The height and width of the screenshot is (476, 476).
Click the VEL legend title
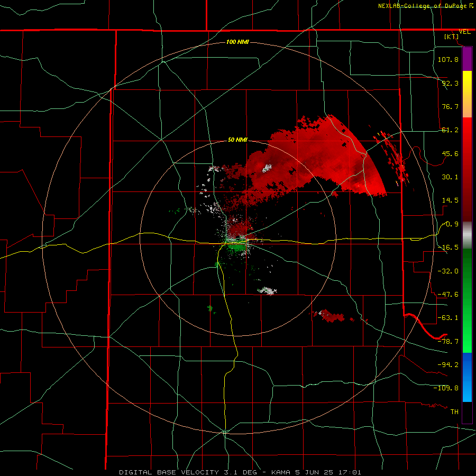point(465,32)
